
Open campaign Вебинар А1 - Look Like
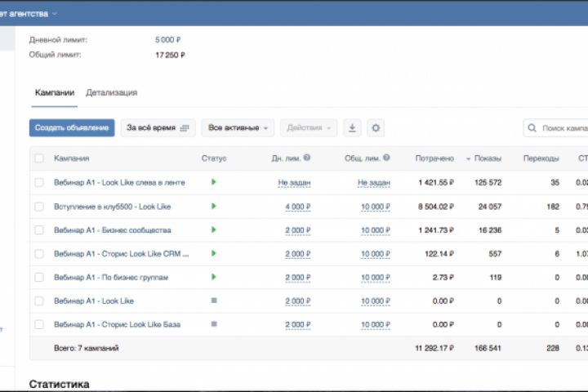point(94,301)
